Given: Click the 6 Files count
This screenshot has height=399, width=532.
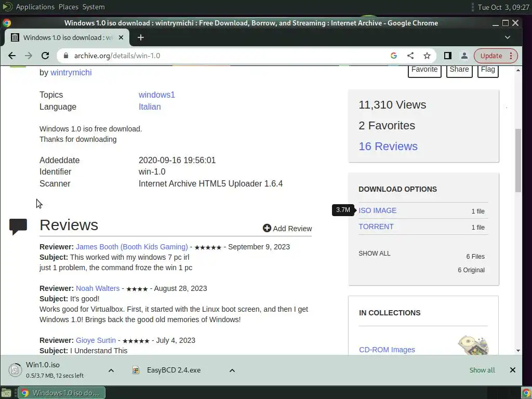Looking at the screenshot, I should 475,257.
